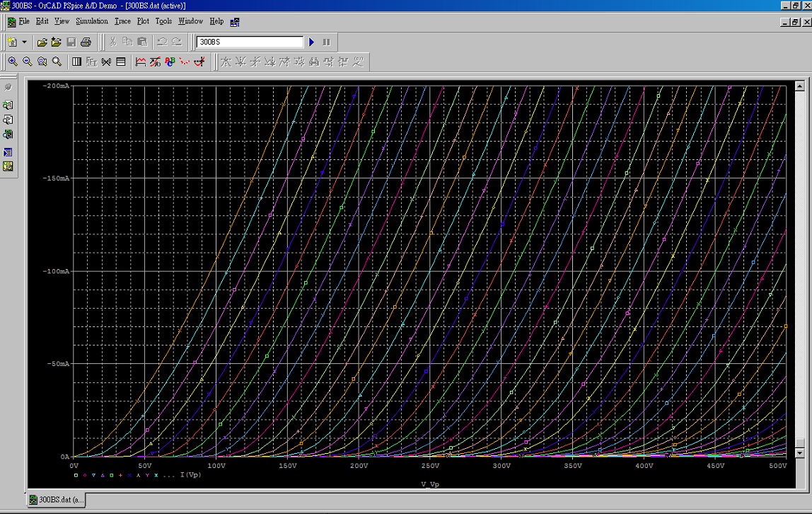This screenshot has width=812, height=514.
Task: Open the Plot menu
Action: 143,21
